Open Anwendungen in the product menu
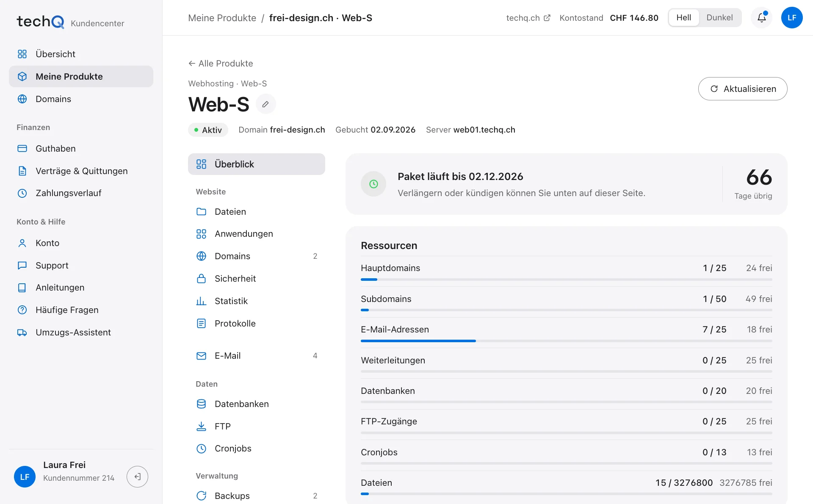This screenshot has height=504, width=813. (256, 234)
